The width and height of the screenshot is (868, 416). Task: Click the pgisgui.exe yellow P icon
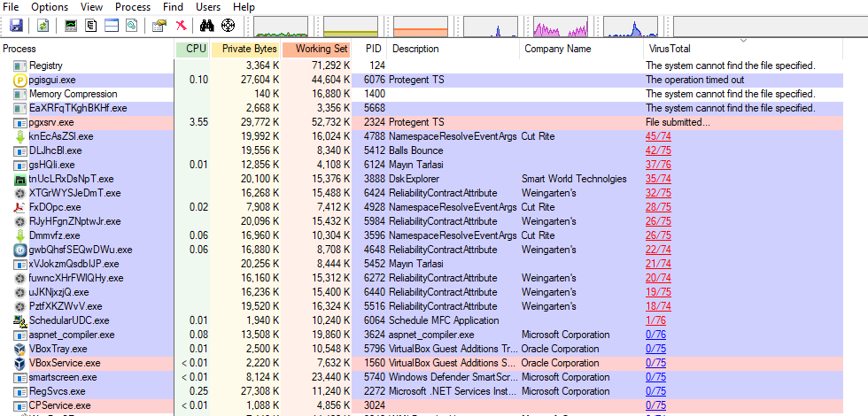19,81
